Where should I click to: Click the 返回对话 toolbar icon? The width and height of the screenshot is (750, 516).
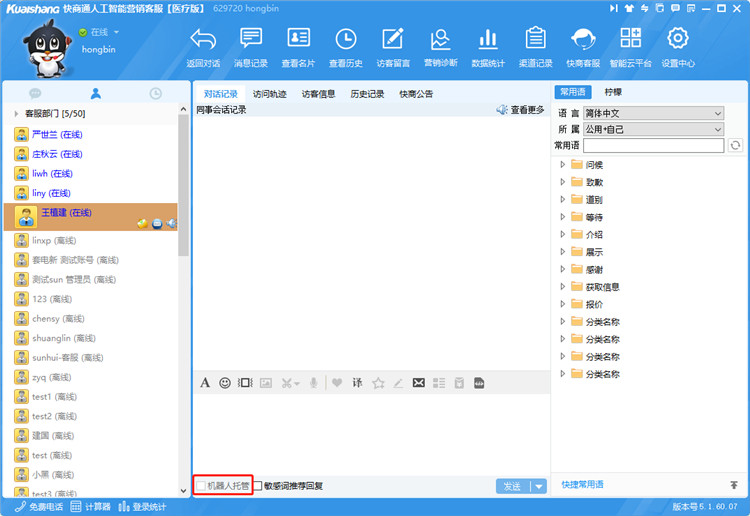coord(203,46)
